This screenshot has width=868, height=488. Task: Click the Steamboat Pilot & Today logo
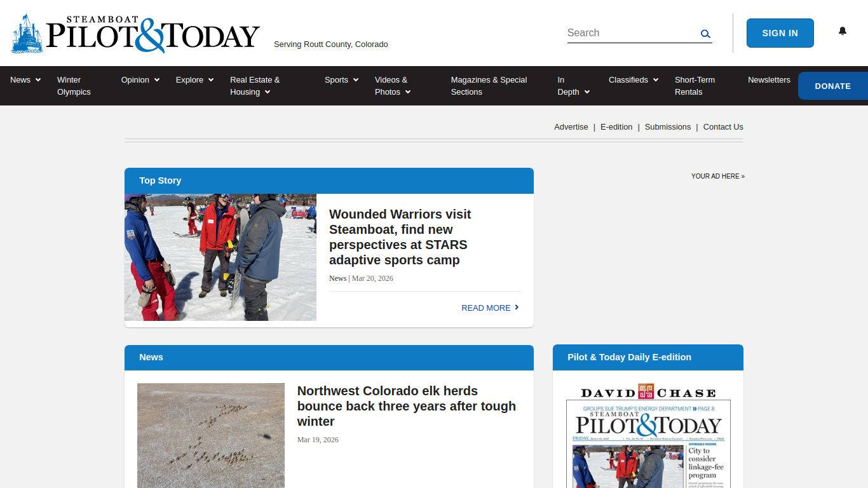pos(135,33)
